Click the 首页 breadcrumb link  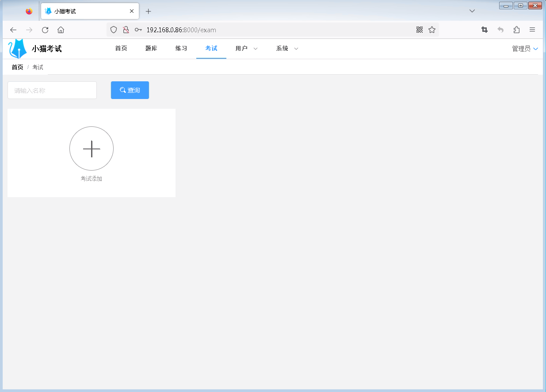[17, 67]
